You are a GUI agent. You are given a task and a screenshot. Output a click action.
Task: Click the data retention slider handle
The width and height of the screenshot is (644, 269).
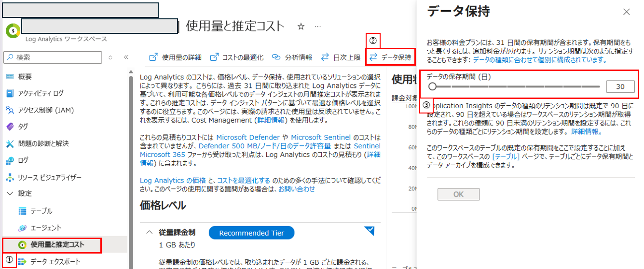[x=433, y=86]
